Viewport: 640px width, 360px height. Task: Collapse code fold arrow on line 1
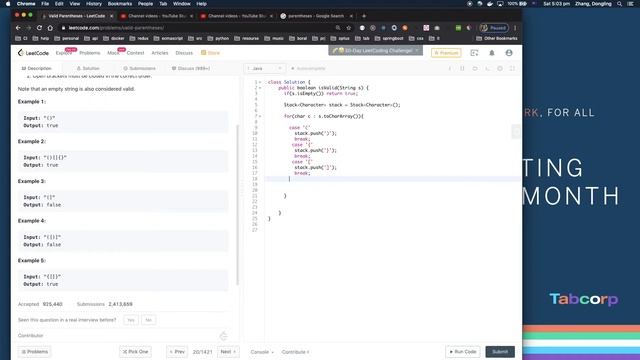coord(260,82)
